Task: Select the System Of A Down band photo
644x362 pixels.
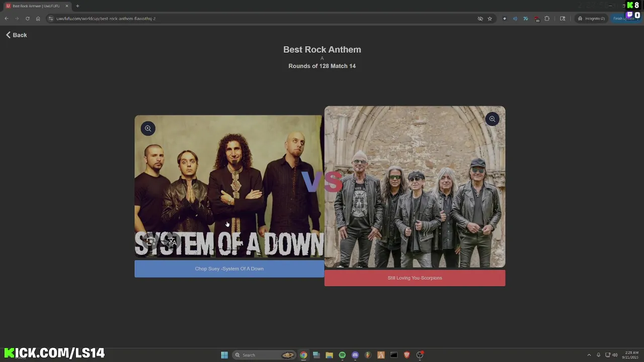Action: coord(229,187)
